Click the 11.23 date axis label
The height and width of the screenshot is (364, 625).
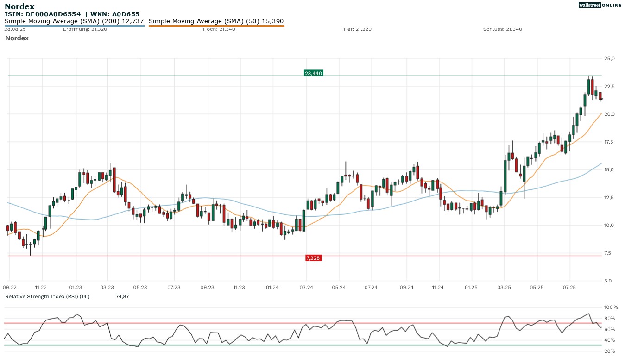pos(239,288)
